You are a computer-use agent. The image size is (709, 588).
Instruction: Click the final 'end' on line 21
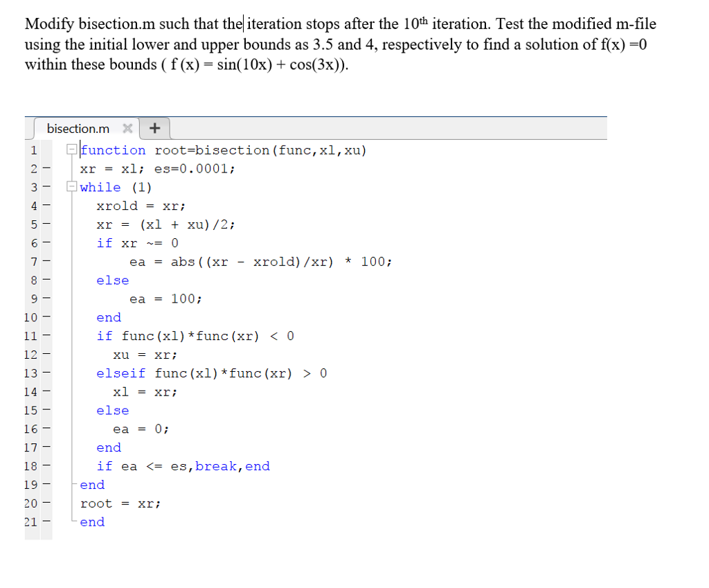tap(92, 522)
